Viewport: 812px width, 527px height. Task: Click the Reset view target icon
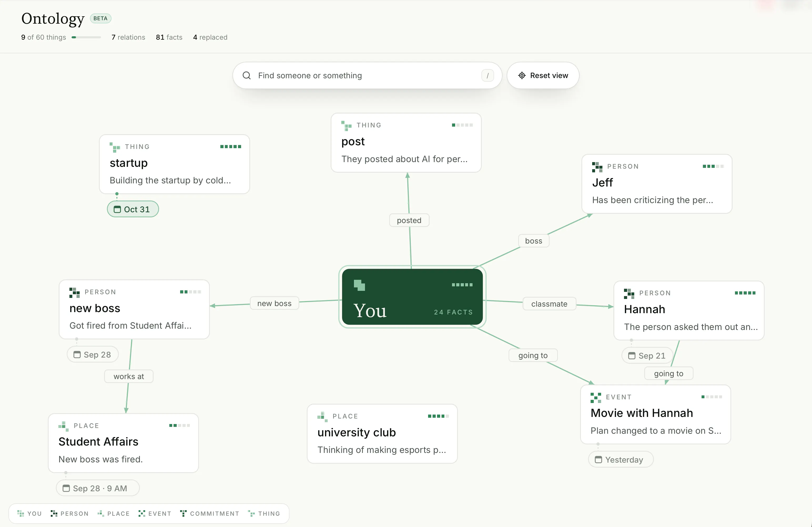[522, 75]
